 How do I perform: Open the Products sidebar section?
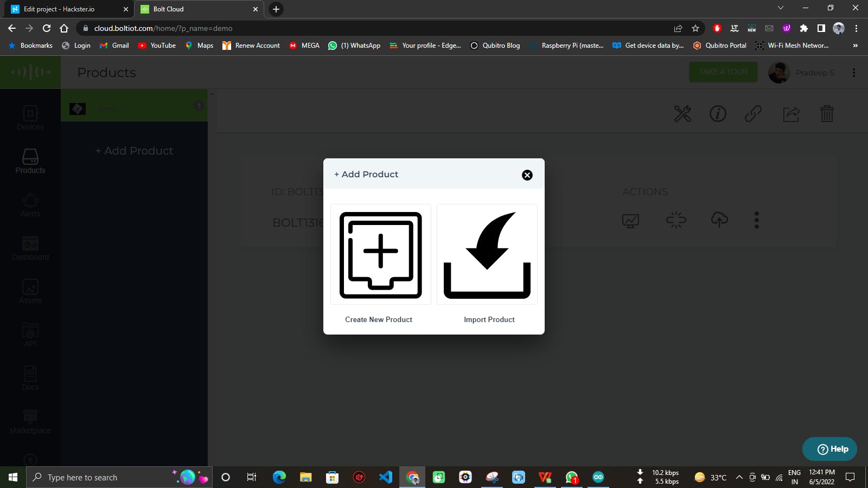[x=30, y=161]
